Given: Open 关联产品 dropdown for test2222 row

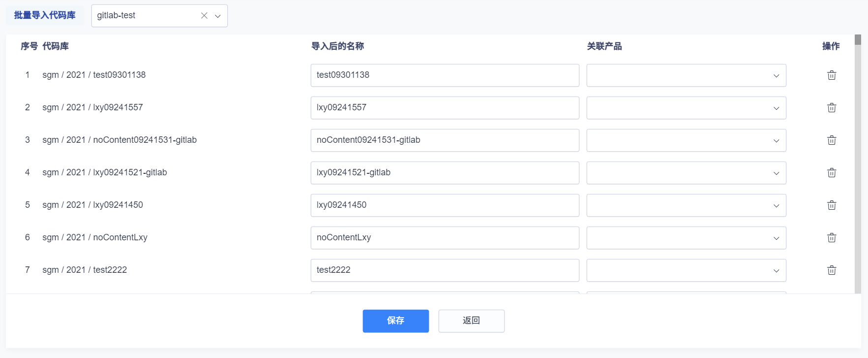Looking at the screenshot, I should coord(686,270).
